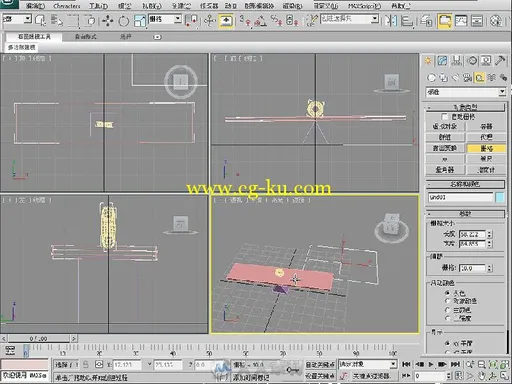The height and width of the screenshot is (384, 512).
Task: Open the Modify command panel tab
Action: pyautogui.click(x=442, y=61)
